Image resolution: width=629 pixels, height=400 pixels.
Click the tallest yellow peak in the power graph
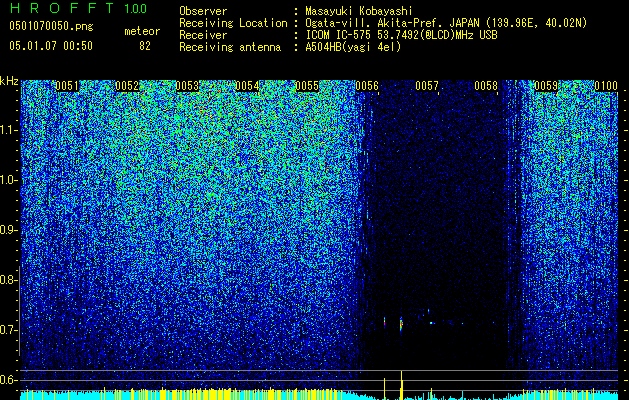(402, 385)
